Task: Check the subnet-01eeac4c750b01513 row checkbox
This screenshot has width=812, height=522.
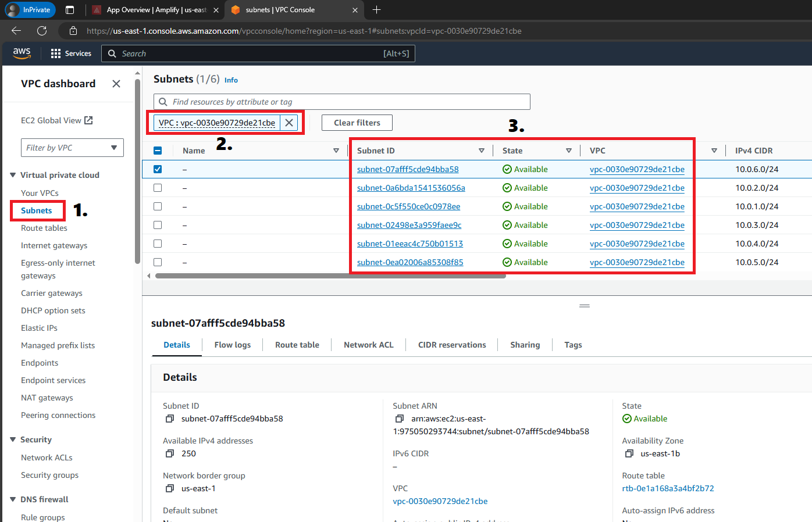Action: coord(158,244)
